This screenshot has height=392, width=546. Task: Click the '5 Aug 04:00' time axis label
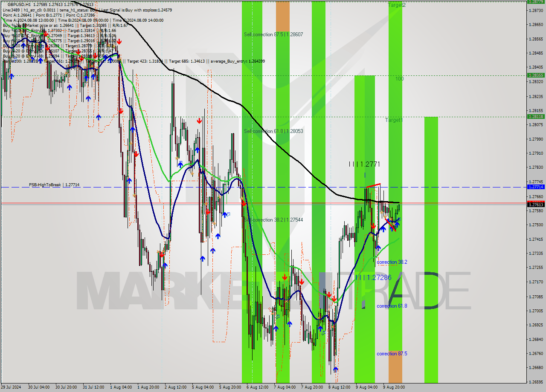[203, 387]
